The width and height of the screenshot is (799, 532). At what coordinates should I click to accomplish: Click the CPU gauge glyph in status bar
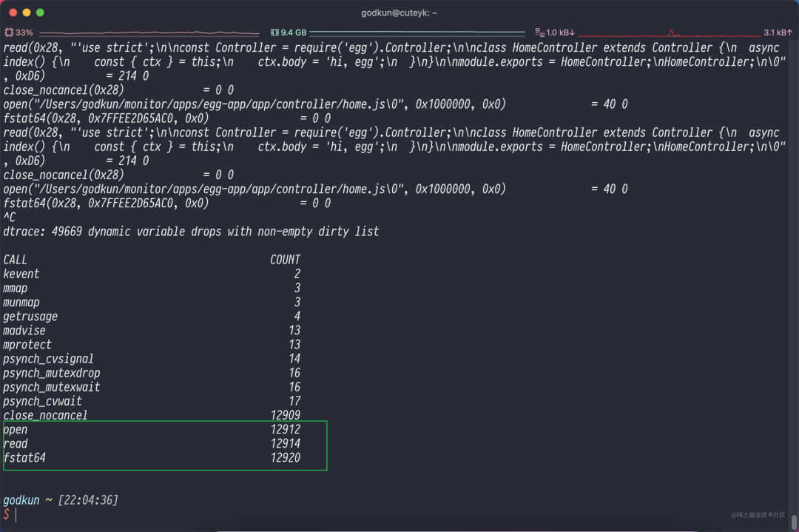[x=8, y=33]
